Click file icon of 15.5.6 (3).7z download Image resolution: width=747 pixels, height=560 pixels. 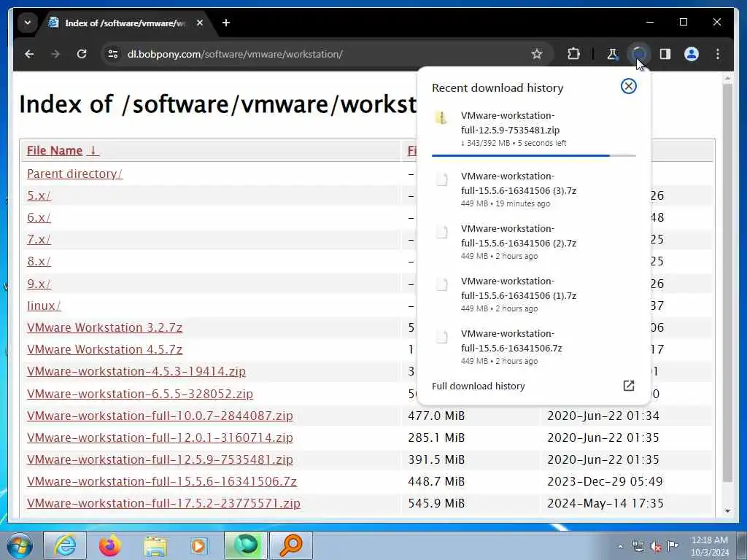(x=442, y=179)
